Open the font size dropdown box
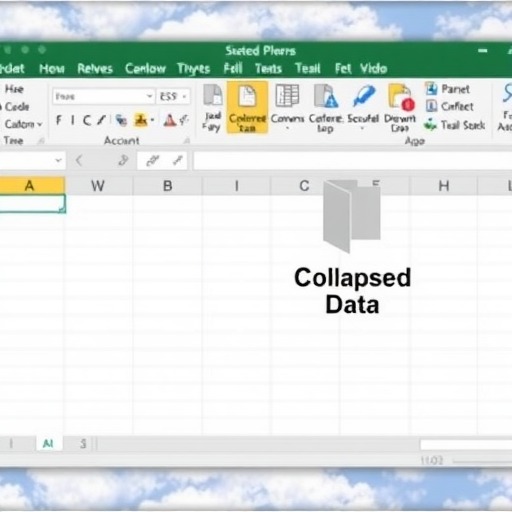 click(x=173, y=97)
